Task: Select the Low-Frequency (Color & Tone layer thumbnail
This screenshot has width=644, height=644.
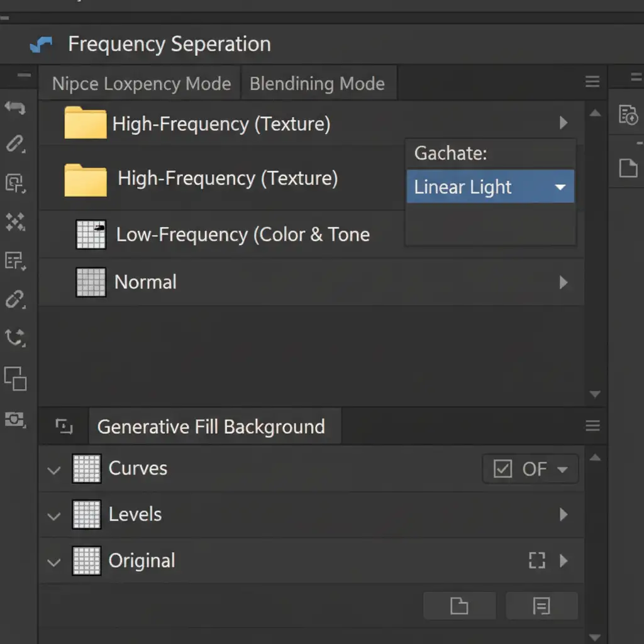Action: 91,235
